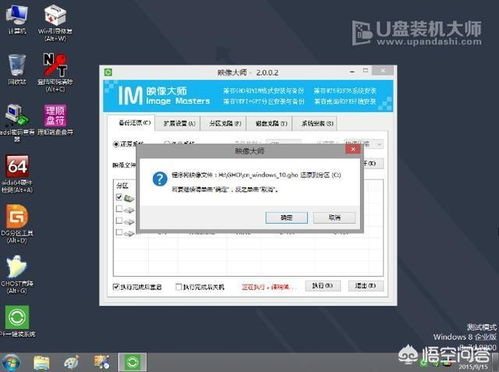Viewport: 499px width, 372px height.
Task: Cancel the restore dialog with 取消
Action: click(334, 218)
